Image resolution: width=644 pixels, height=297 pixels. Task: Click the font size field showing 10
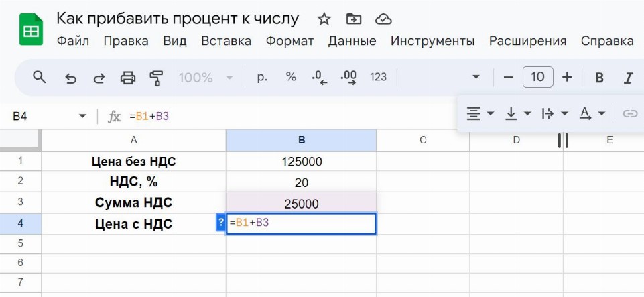point(537,77)
